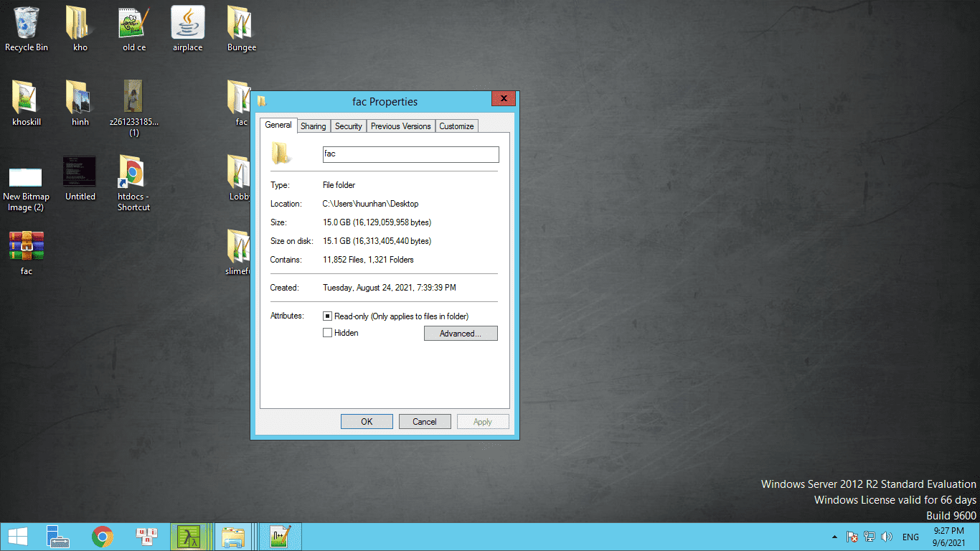Click the Cancel button
This screenshot has width=980, height=551.
coord(424,422)
